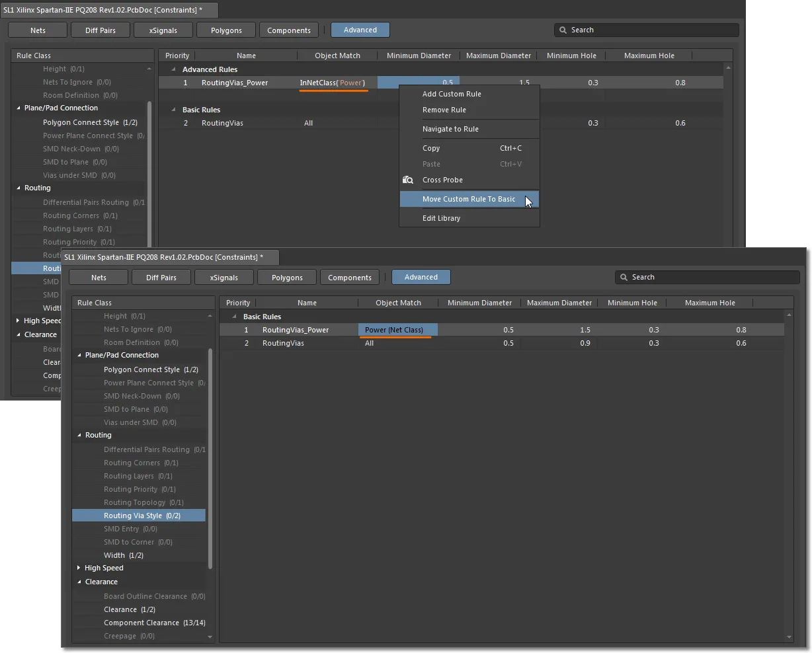Click Maximum Hole header in back window
The width and height of the screenshot is (812, 653).
tap(649, 56)
